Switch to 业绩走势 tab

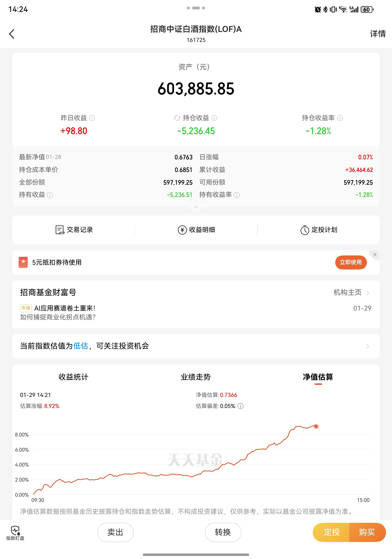195,377
